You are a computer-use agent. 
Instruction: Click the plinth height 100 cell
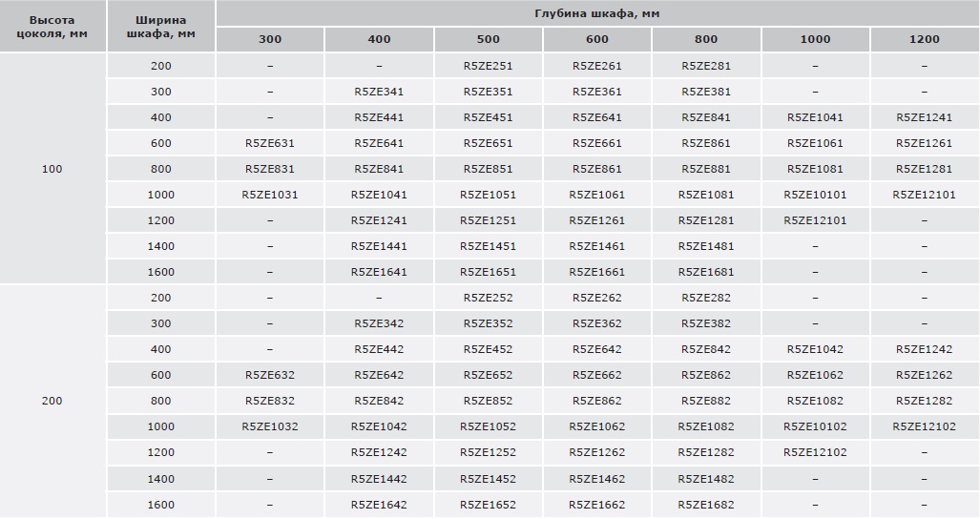click(x=52, y=169)
